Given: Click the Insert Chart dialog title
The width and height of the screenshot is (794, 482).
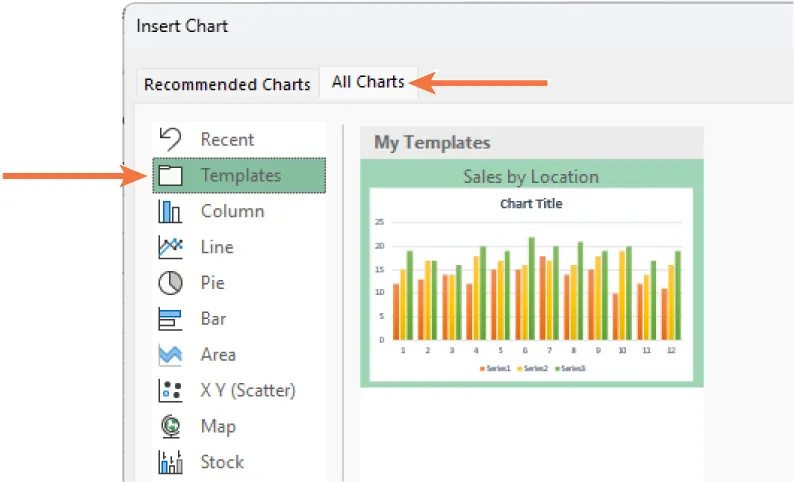Looking at the screenshot, I should tap(182, 25).
